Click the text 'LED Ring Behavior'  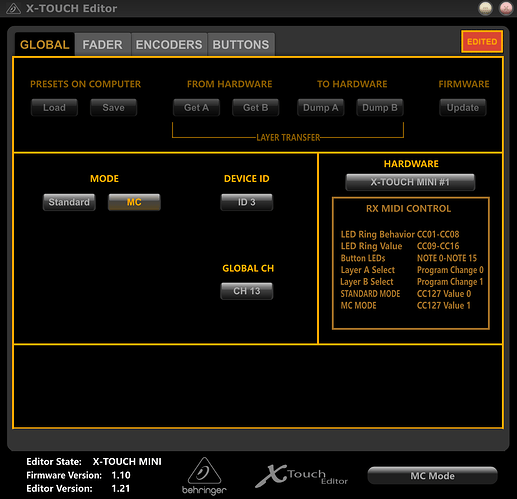tap(377, 234)
